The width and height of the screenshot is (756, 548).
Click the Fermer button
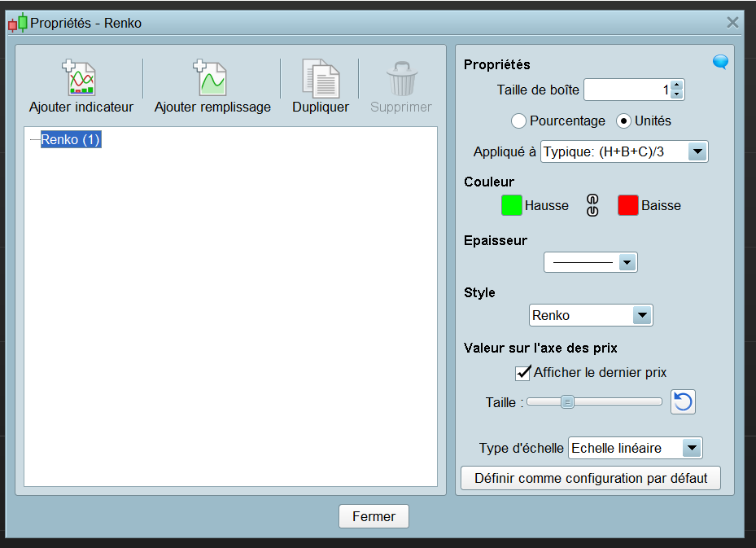tap(374, 516)
